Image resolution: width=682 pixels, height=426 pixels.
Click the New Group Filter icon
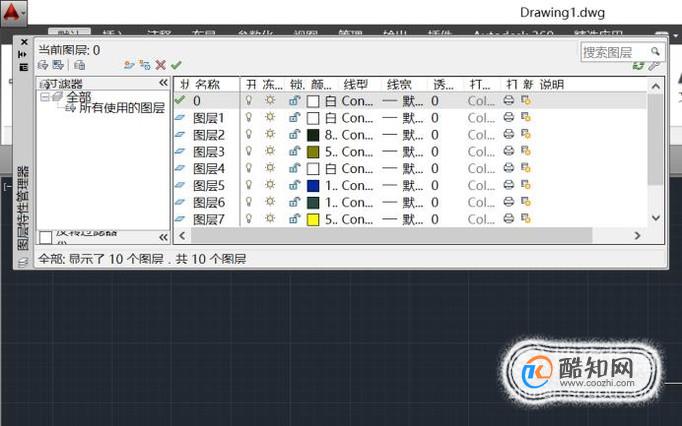(x=58, y=65)
